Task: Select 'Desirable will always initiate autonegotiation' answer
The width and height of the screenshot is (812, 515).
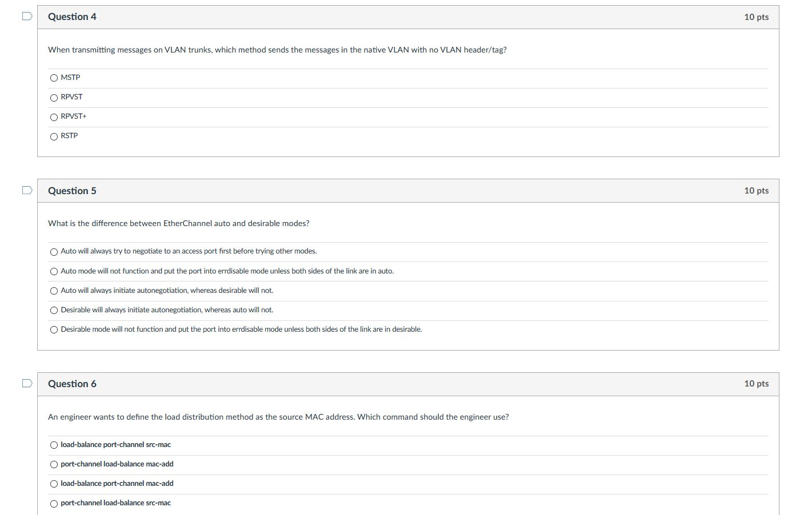Action: coord(54,310)
